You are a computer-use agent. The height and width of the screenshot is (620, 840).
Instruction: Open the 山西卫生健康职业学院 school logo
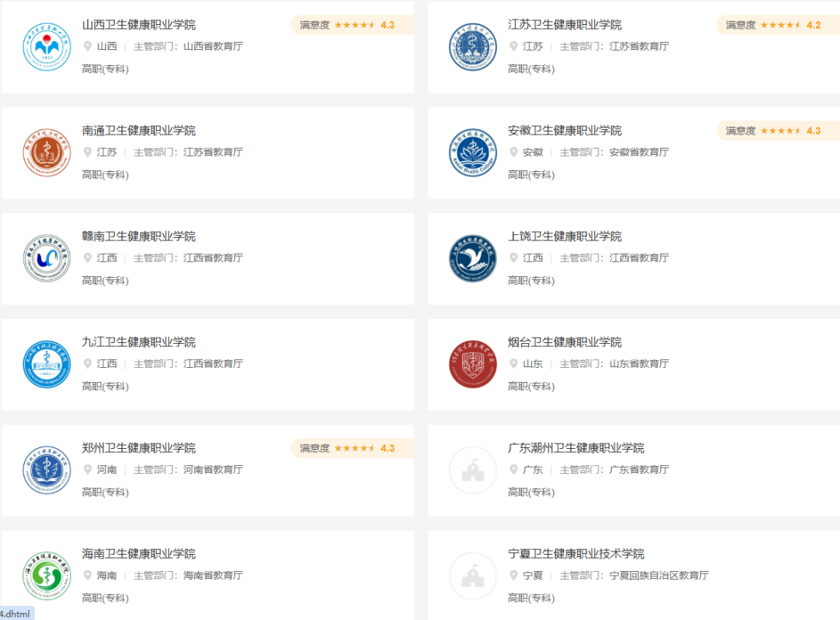47,47
